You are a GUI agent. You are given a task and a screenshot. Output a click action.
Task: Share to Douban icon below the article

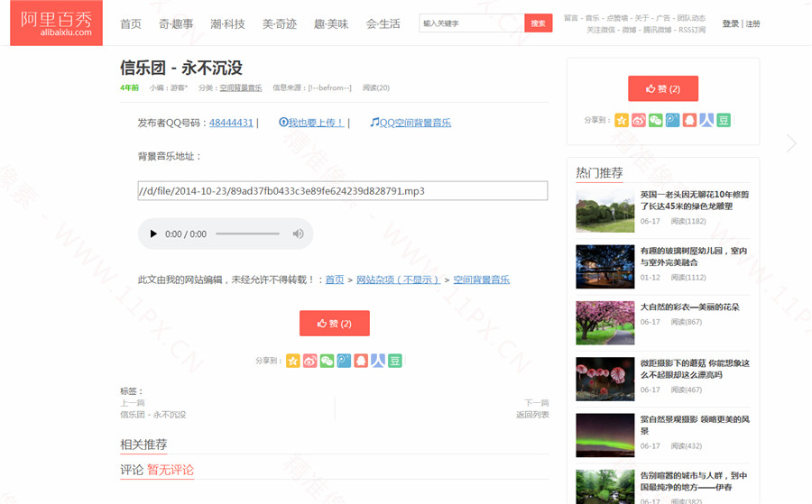tap(395, 361)
